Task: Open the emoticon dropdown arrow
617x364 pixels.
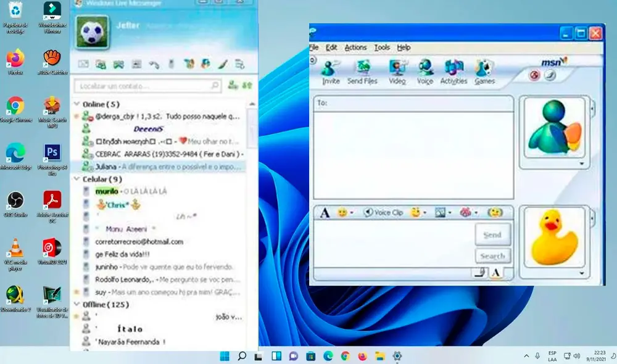Action: (352, 212)
